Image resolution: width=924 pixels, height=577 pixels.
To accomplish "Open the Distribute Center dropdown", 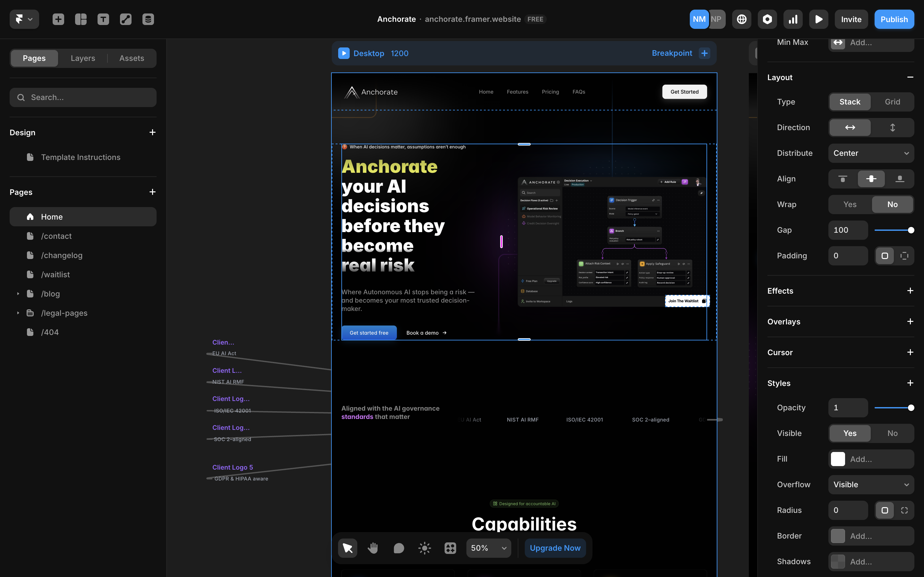I will click(x=871, y=153).
